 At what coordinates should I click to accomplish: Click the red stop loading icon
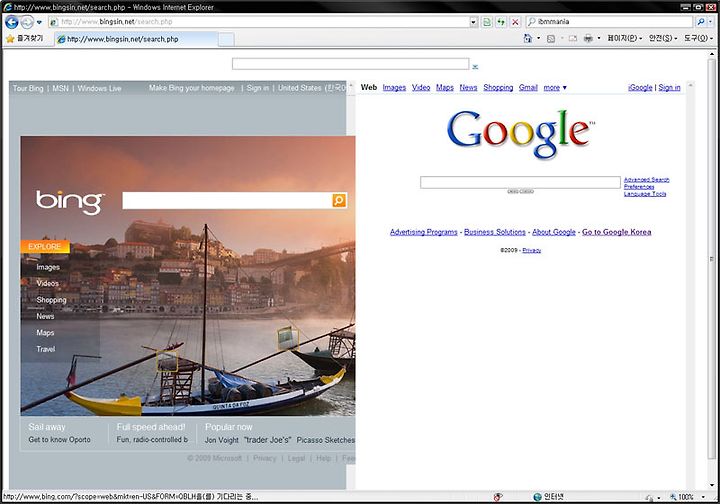[x=515, y=22]
